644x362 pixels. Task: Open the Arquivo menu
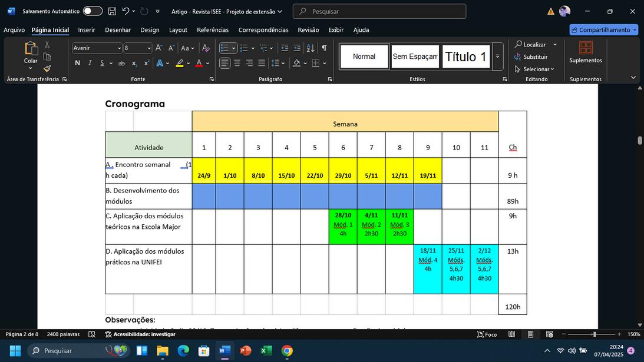[x=14, y=30]
